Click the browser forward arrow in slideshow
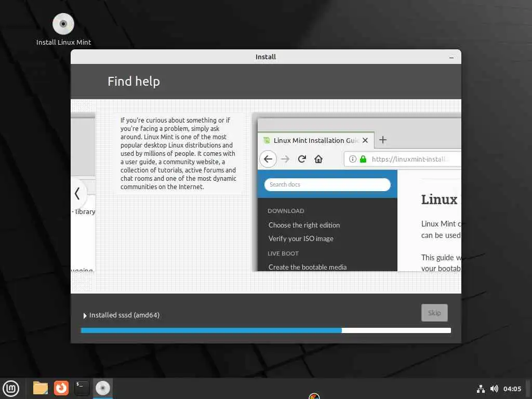This screenshot has width=532, height=399. (285, 159)
